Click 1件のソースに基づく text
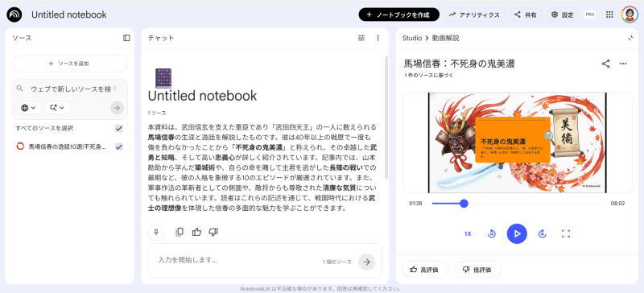644x293 pixels. pos(428,76)
